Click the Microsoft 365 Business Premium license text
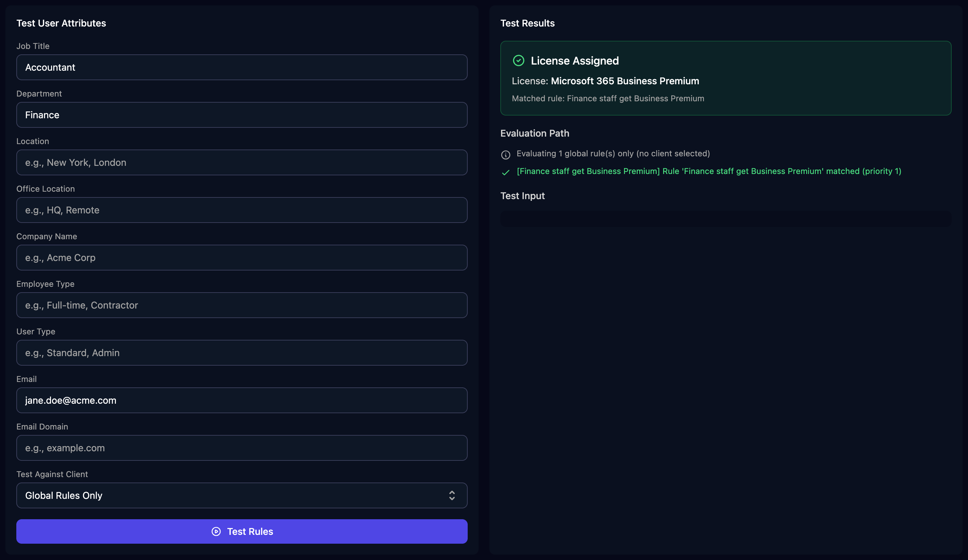Viewport: 968px width, 560px height. 625,81
